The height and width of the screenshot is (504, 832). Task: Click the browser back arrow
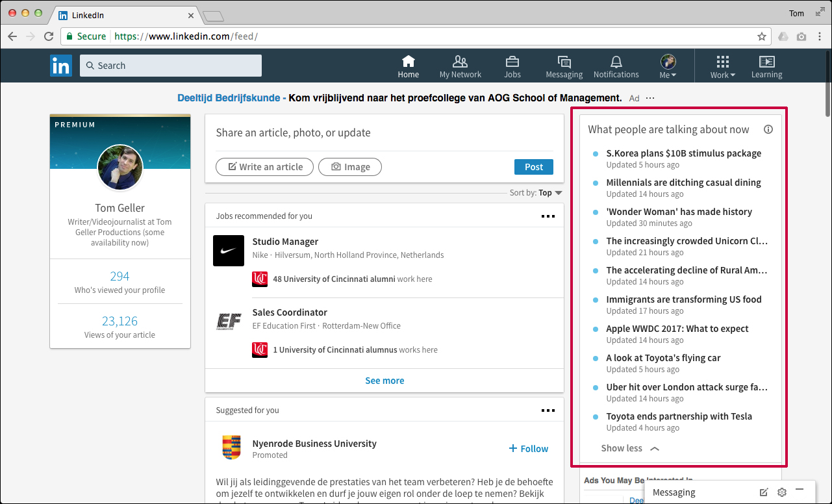tap(12, 36)
